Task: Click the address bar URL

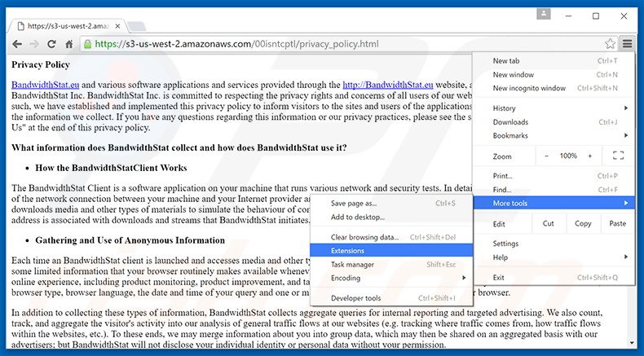Action: 236,44
